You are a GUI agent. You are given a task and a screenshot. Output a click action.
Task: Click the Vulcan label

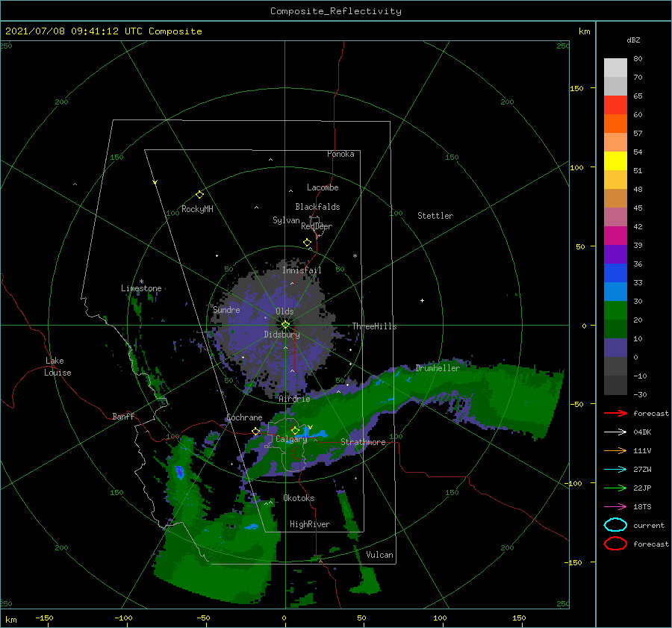click(x=379, y=555)
